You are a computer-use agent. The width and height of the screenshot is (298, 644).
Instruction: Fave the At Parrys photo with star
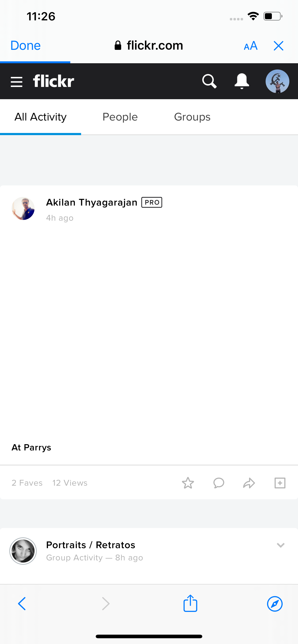[x=188, y=483]
